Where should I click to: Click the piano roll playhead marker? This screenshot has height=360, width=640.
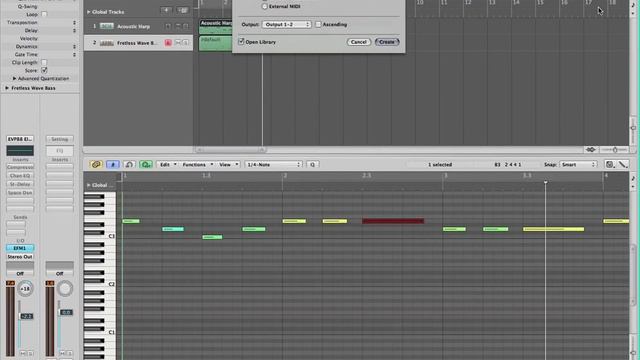(545, 182)
